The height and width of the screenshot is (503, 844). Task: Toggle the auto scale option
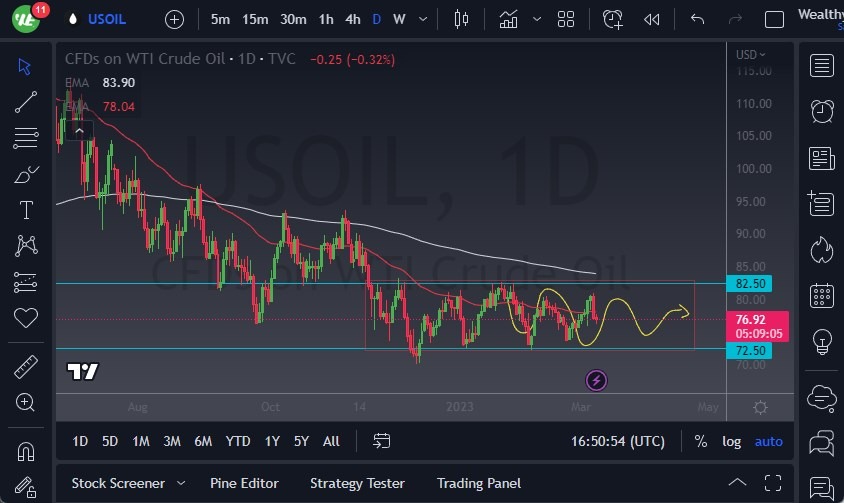pyautogui.click(x=768, y=441)
